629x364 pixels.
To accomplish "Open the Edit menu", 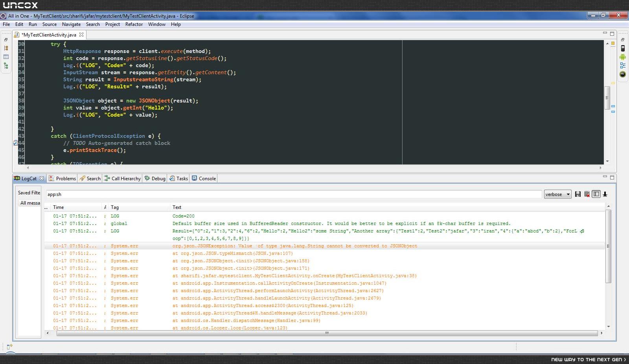I will (19, 24).
